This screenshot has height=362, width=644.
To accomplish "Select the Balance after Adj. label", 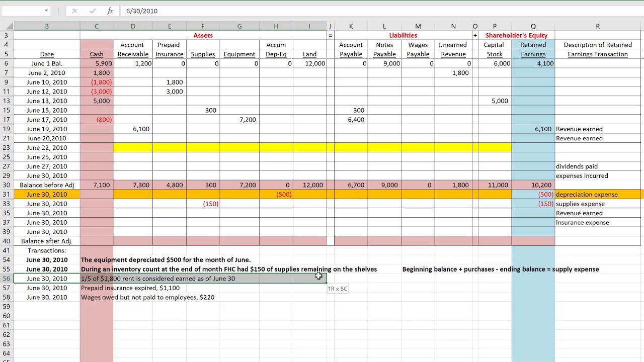I will click(47, 241).
